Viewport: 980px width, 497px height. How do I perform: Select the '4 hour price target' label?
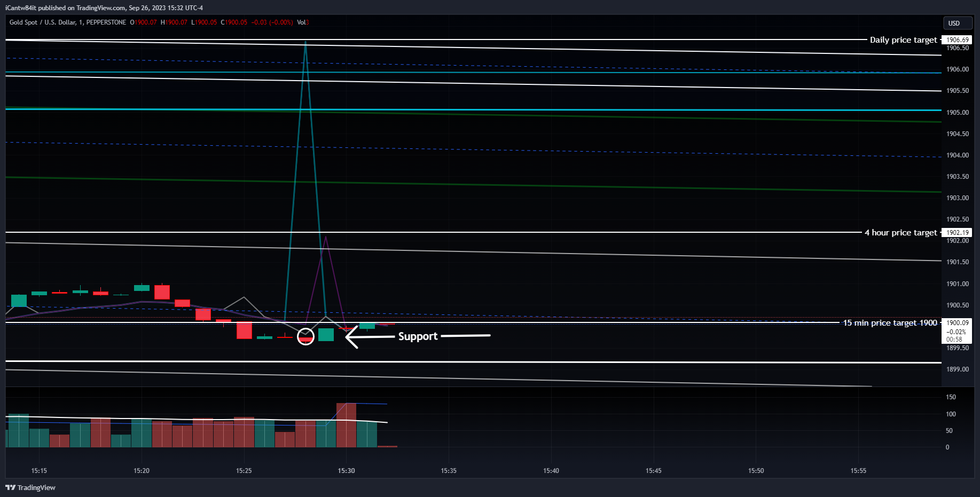[901, 233]
